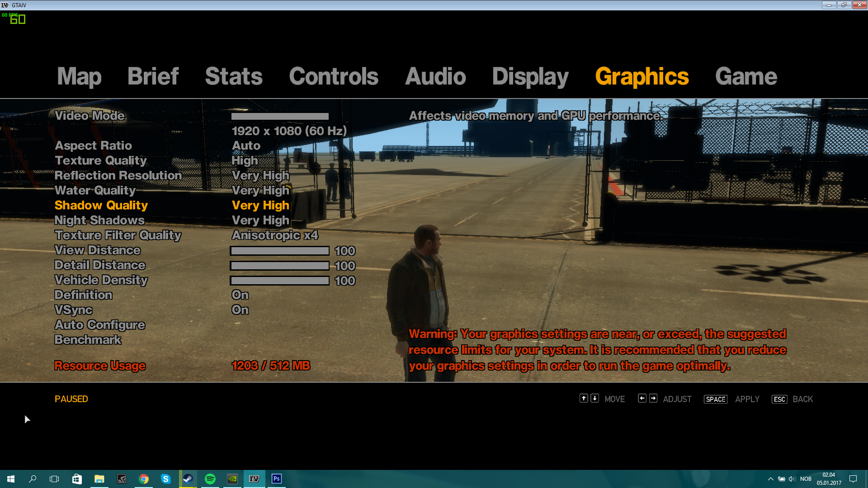The height and width of the screenshot is (488, 868).
Task: Switch to GTA IV taskbar icon
Action: pyautogui.click(x=255, y=479)
